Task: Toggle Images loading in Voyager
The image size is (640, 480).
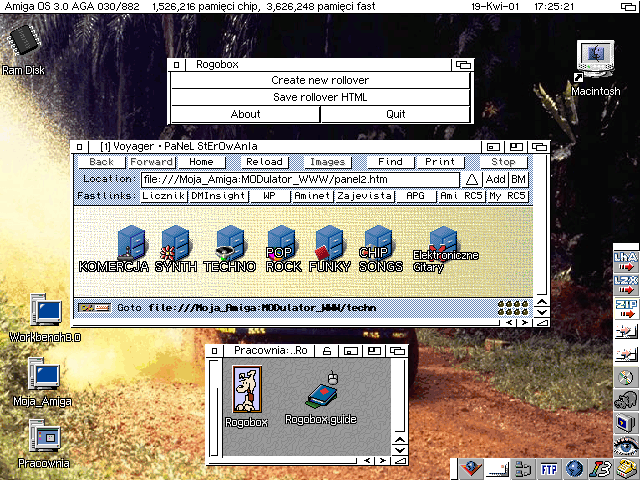Action: (328, 162)
